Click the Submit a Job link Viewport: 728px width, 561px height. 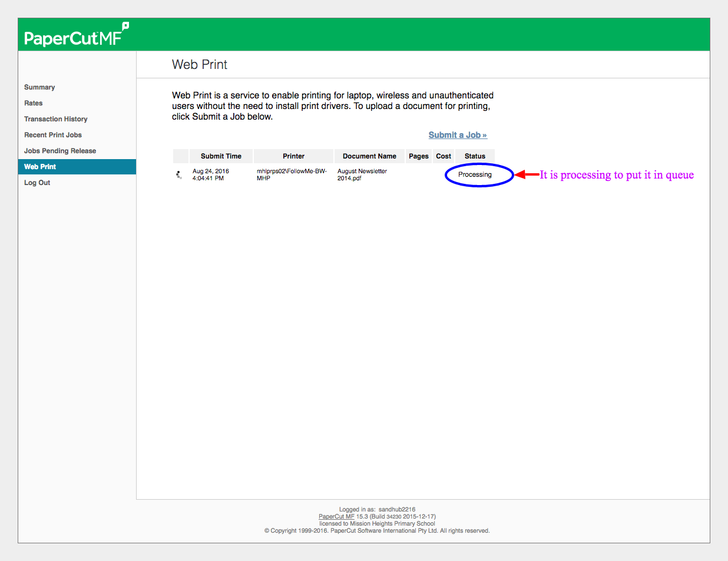(x=458, y=135)
